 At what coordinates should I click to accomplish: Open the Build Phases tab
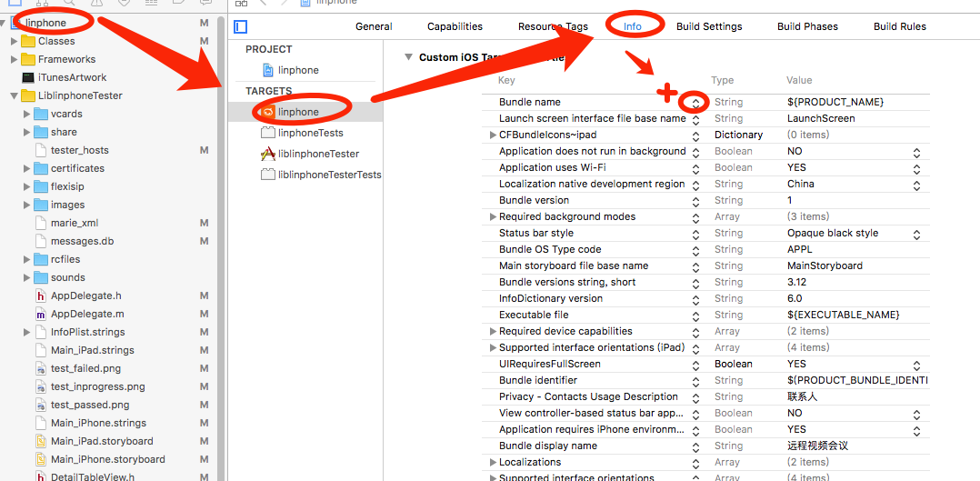pyautogui.click(x=807, y=26)
